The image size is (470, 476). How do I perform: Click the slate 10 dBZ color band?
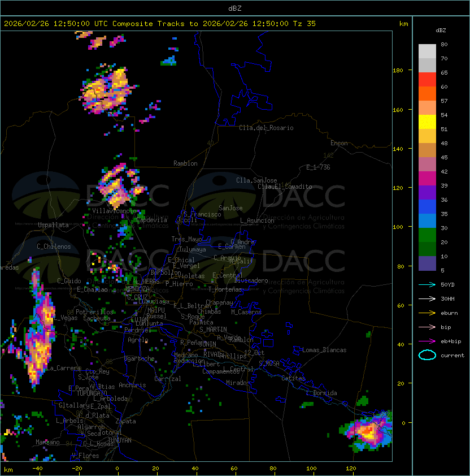(427, 263)
